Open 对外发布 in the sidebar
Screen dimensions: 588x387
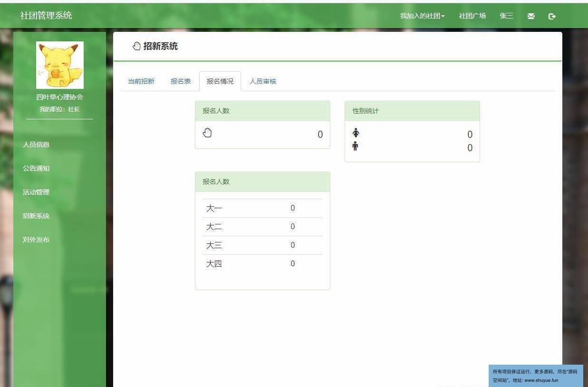tap(36, 240)
